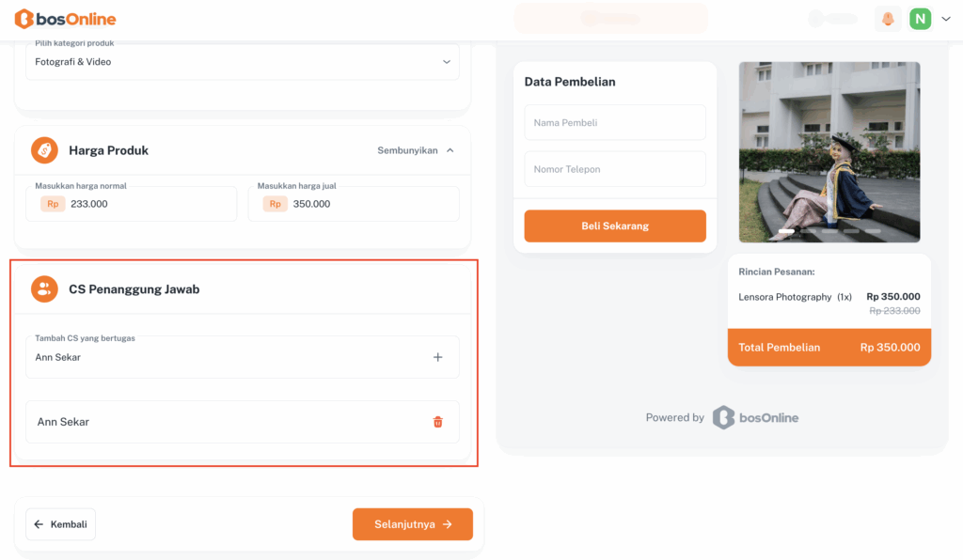Click the Beli Sekarang button
The height and width of the screenshot is (560, 963).
(614, 226)
